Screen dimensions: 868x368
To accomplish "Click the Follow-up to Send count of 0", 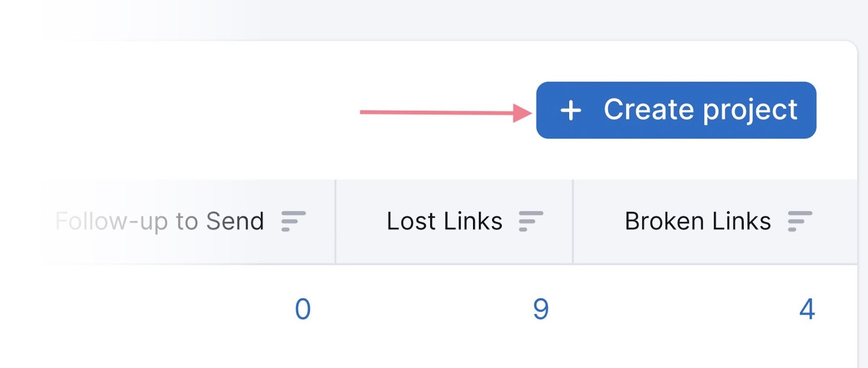I will click(x=304, y=309).
